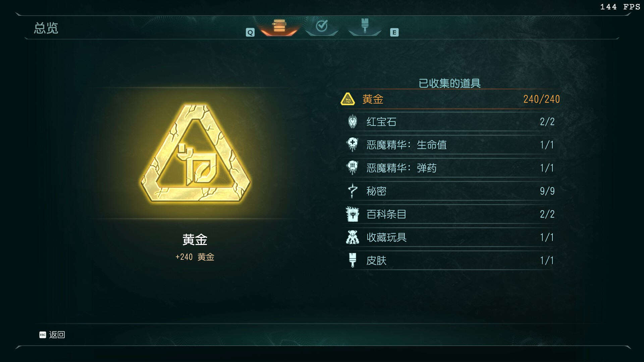Open the checkmark challenges tab
Screen dimensions: 644x362
pyautogui.click(x=322, y=26)
